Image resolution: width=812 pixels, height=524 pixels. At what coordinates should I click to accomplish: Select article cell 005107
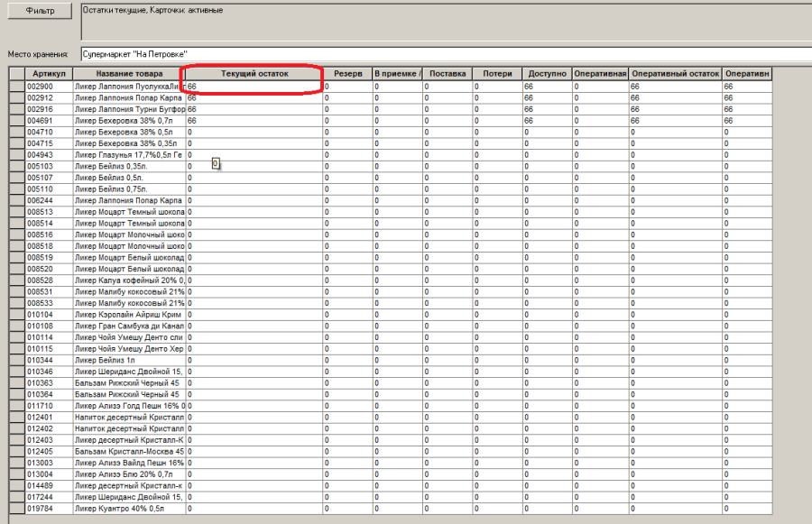pos(50,178)
